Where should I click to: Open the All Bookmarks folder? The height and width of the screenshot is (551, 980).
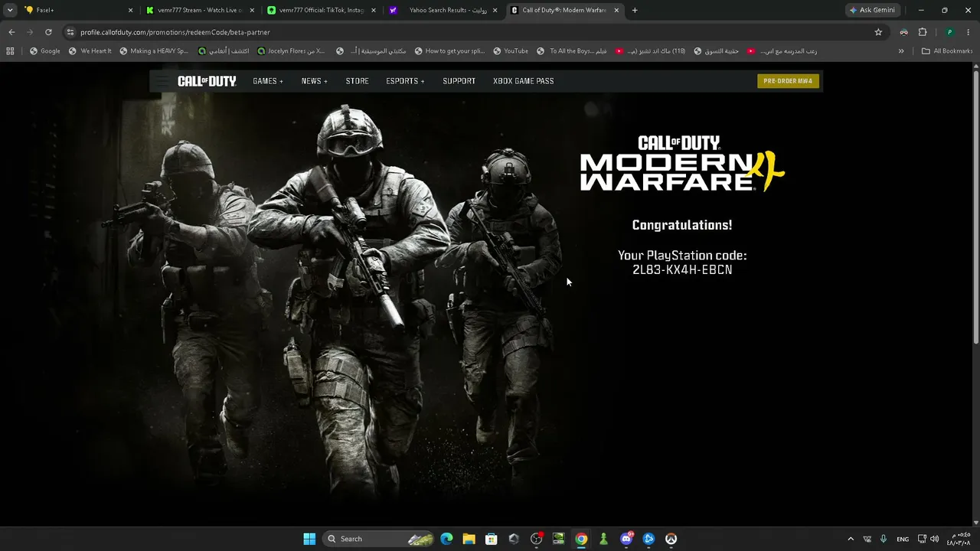(947, 51)
